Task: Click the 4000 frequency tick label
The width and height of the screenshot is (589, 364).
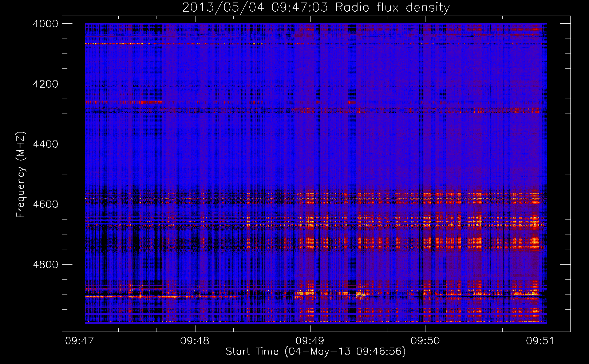Action: coord(46,24)
